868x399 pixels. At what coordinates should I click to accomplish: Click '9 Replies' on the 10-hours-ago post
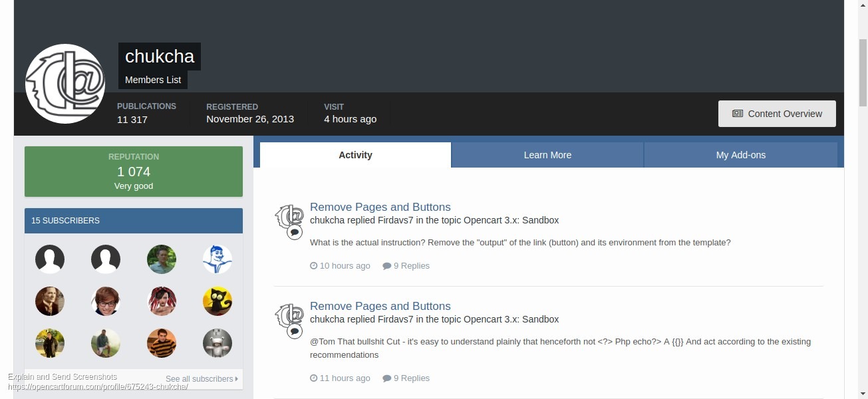pos(406,266)
